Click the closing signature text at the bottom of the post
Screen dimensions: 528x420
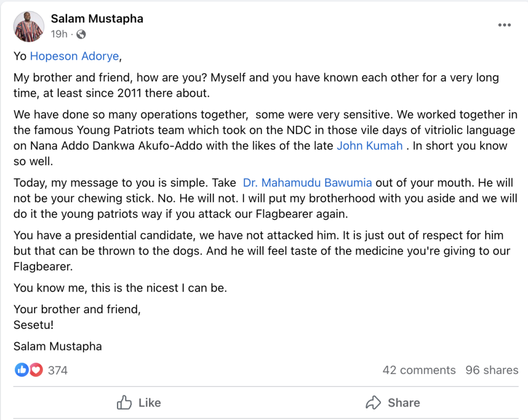pyautogui.click(x=58, y=346)
